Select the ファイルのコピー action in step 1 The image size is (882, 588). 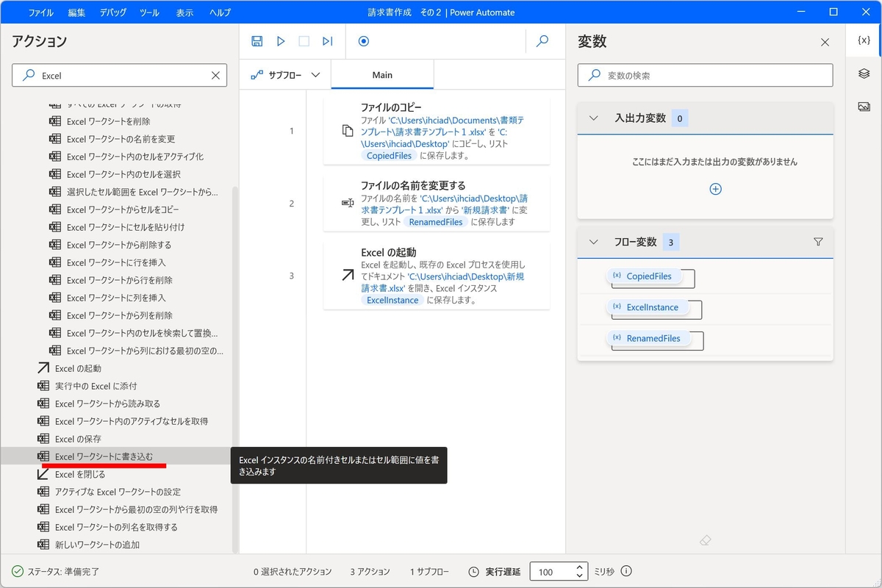[437, 131]
